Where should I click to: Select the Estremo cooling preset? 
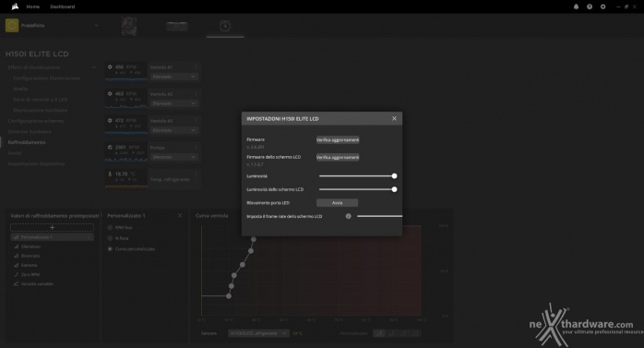tap(29, 266)
